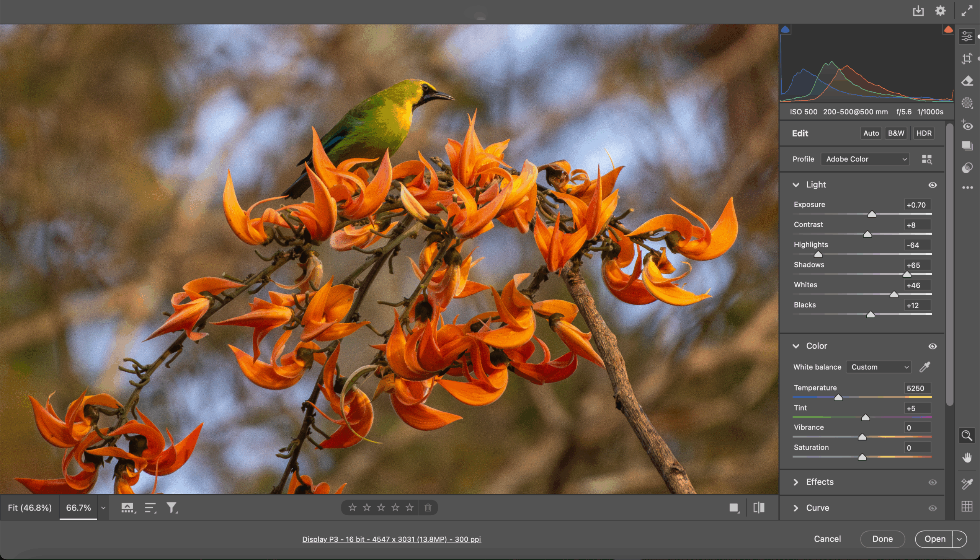Click the Done button

(x=882, y=539)
